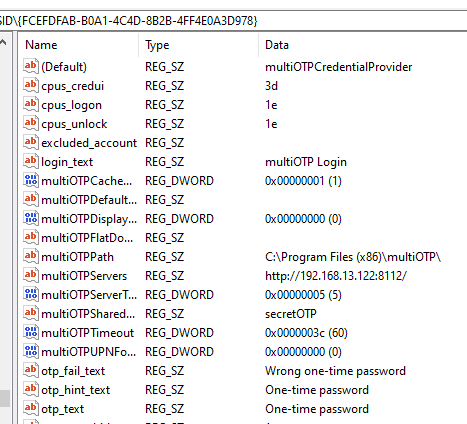Screen dimensions: 467x424
Task: Select the (Default) string value icon
Action: click(x=31, y=66)
